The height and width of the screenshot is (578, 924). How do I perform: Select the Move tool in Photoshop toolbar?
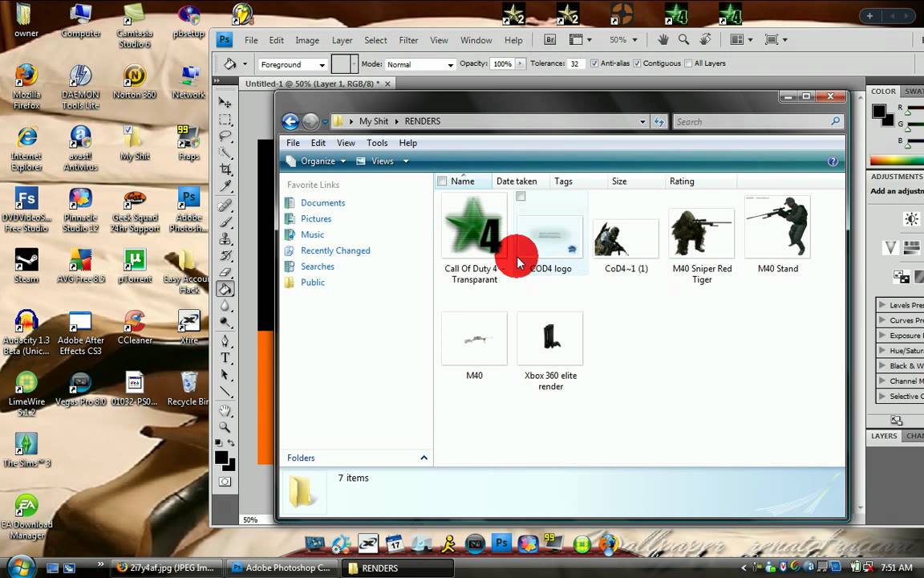[x=225, y=103]
